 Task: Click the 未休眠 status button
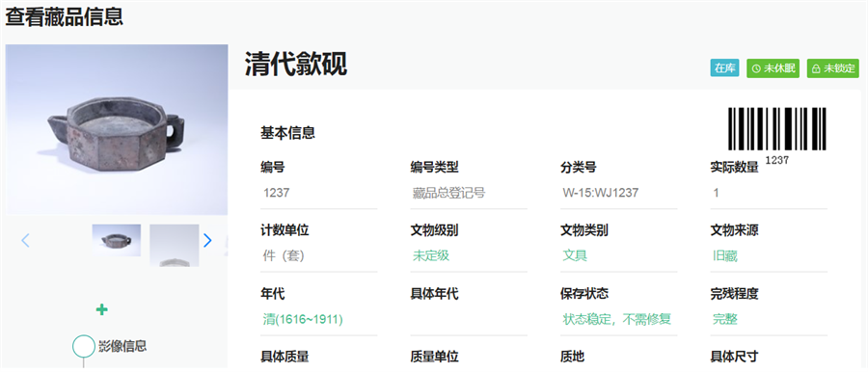pos(773,68)
